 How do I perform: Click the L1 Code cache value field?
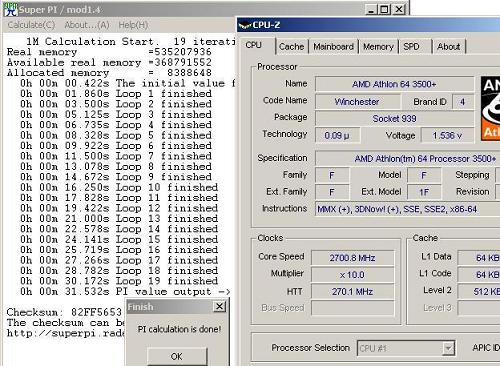point(479,275)
